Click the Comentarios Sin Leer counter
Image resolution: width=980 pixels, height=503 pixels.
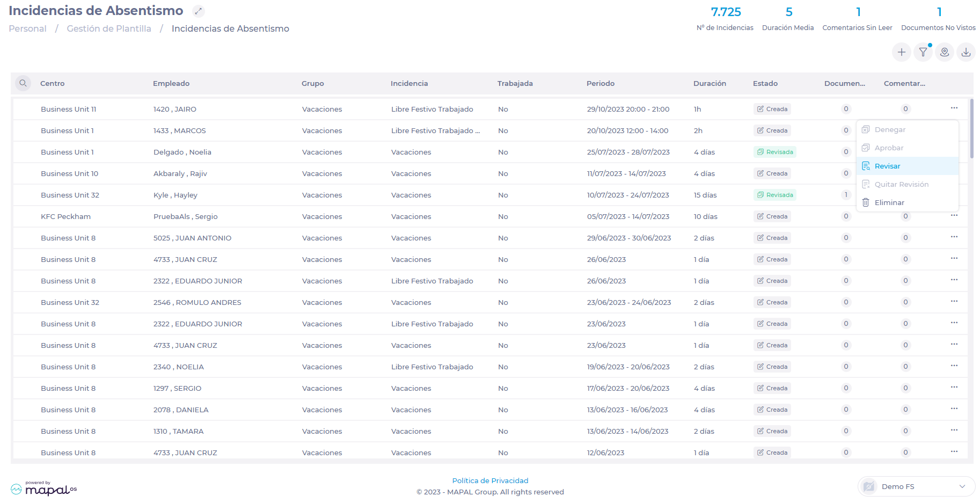tap(858, 18)
